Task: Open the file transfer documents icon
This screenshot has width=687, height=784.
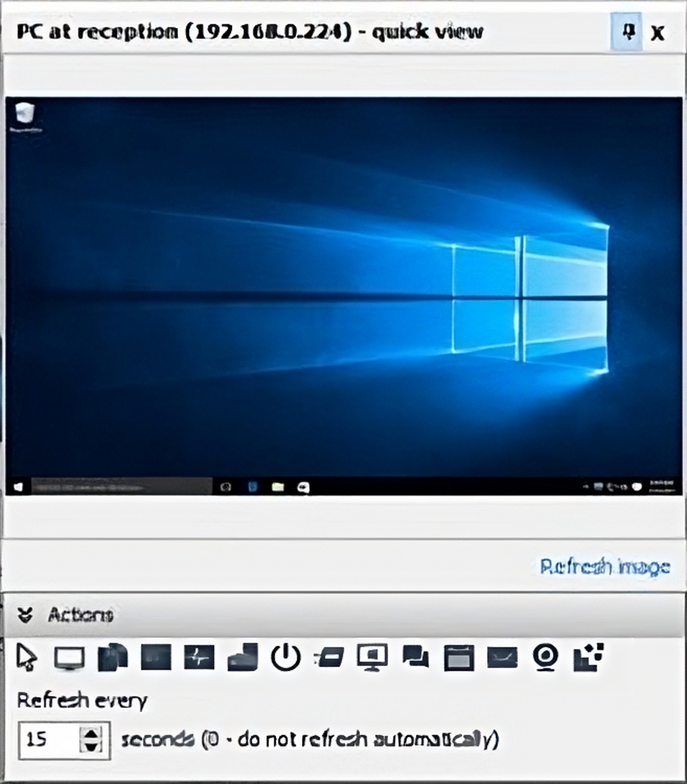Action: point(112,656)
